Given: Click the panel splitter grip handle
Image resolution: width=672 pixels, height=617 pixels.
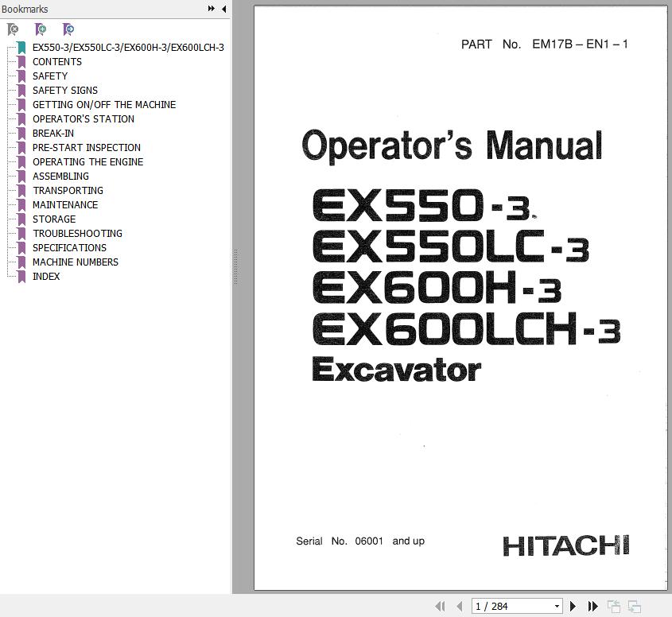Looking at the screenshot, I should pyautogui.click(x=235, y=266).
